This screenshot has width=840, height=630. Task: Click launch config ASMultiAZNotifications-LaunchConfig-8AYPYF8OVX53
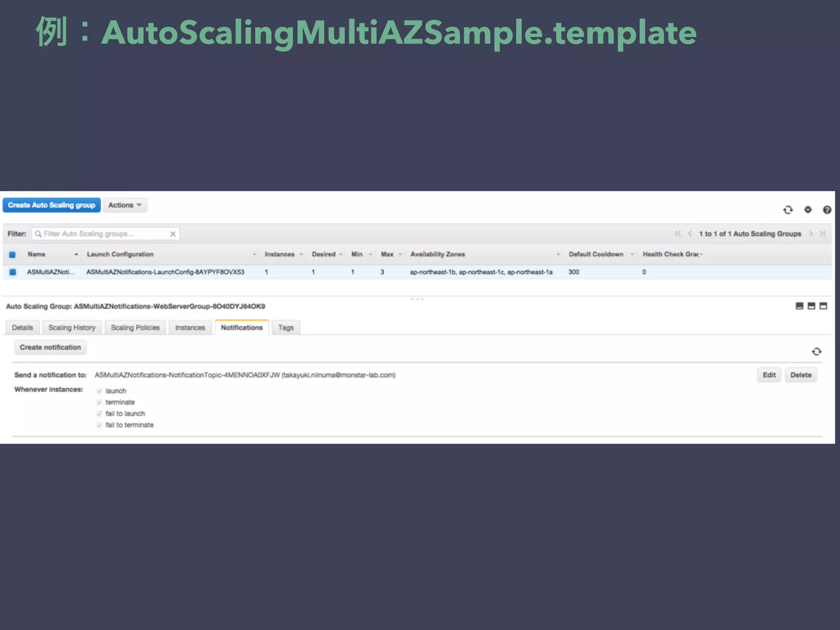[165, 272]
